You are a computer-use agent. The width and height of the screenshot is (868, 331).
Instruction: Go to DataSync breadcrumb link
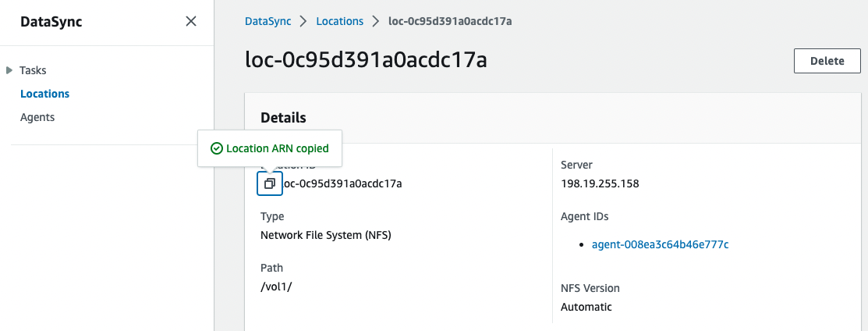[268, 22]
